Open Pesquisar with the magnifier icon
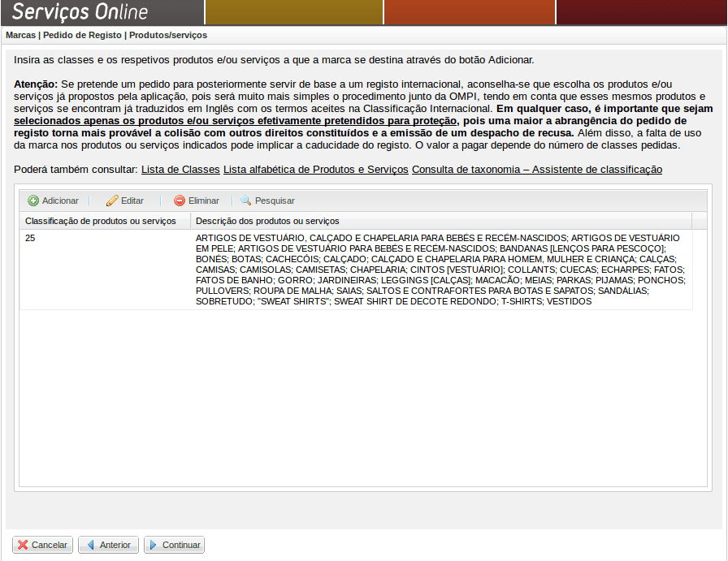The height and width of the screenshot is (561, 728). pyautogui.click(x=246, y=201)
